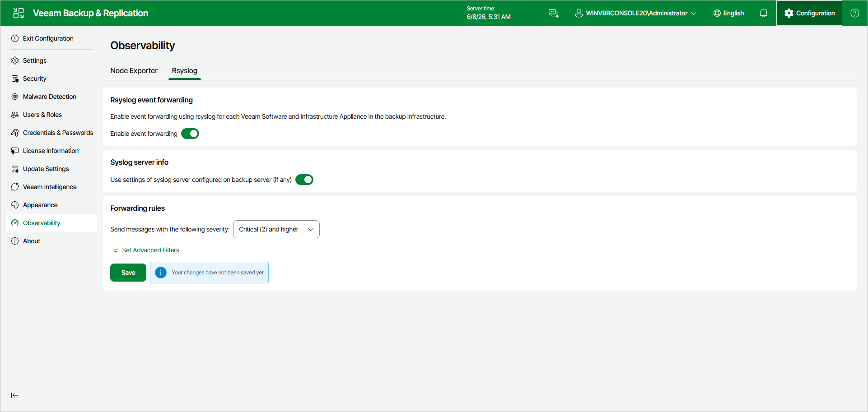Click the Veeam Intelligence icon
868x412 pixels.
(x=15, y=187)
